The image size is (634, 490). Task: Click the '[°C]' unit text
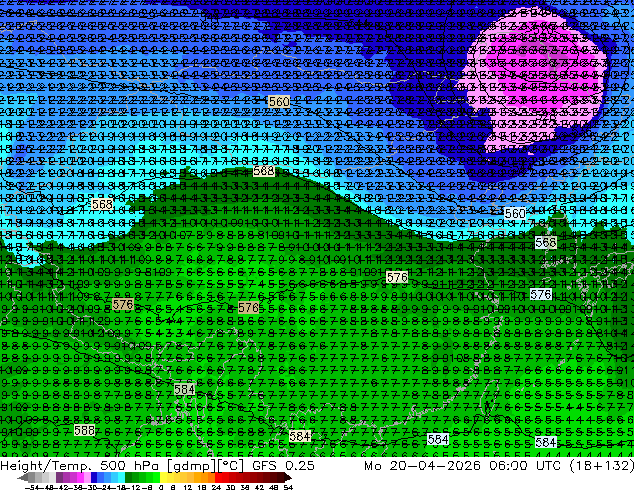(230, 466)
